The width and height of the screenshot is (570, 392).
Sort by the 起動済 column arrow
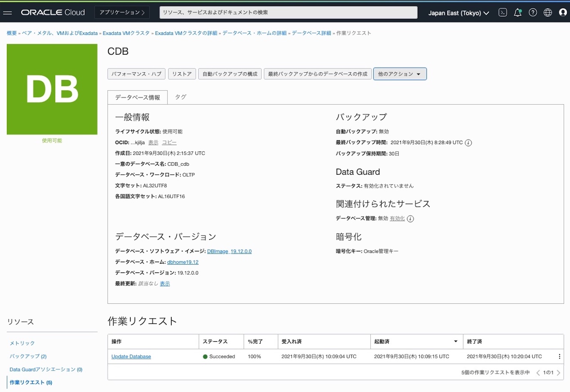[x=456, y=342]
